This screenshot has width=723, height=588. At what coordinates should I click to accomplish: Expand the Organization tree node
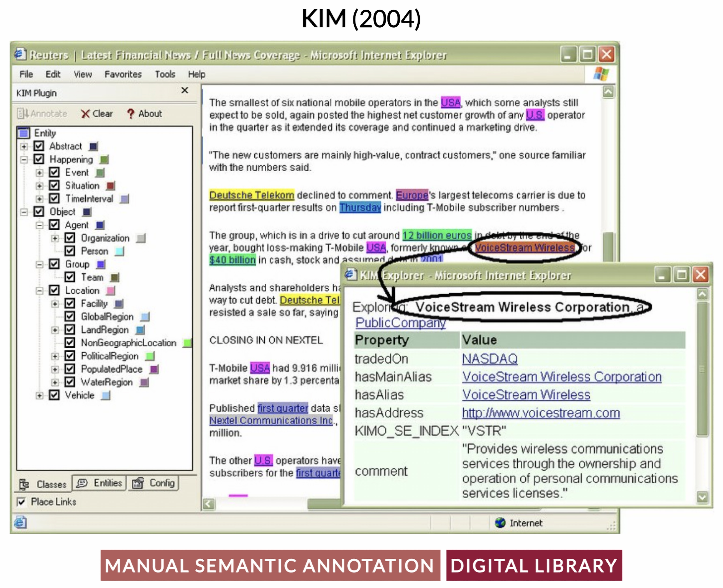point(55,238)
